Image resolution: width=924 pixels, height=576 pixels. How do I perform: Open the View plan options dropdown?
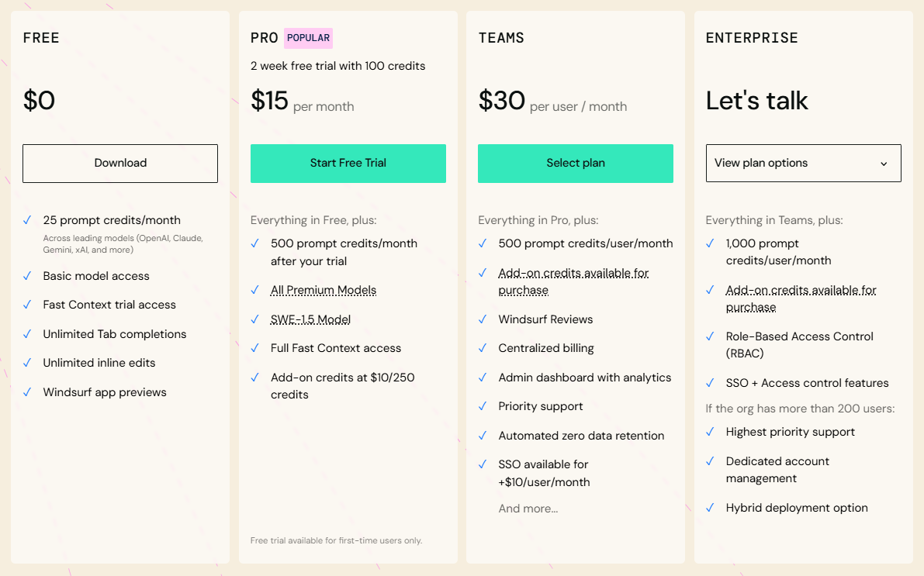(803, 163)
